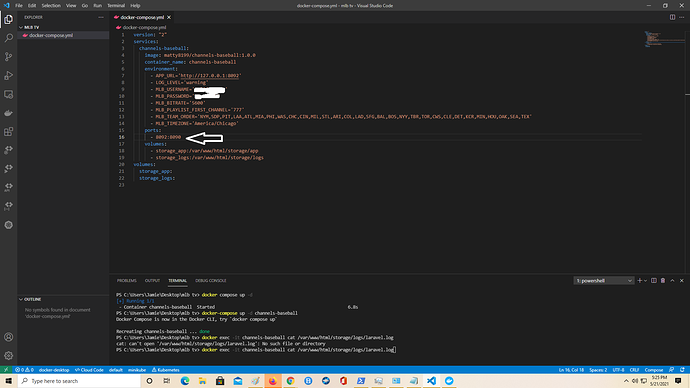Create a new terminal with the plus icon
Screen dimensions: 690x388
pos(640,281)
